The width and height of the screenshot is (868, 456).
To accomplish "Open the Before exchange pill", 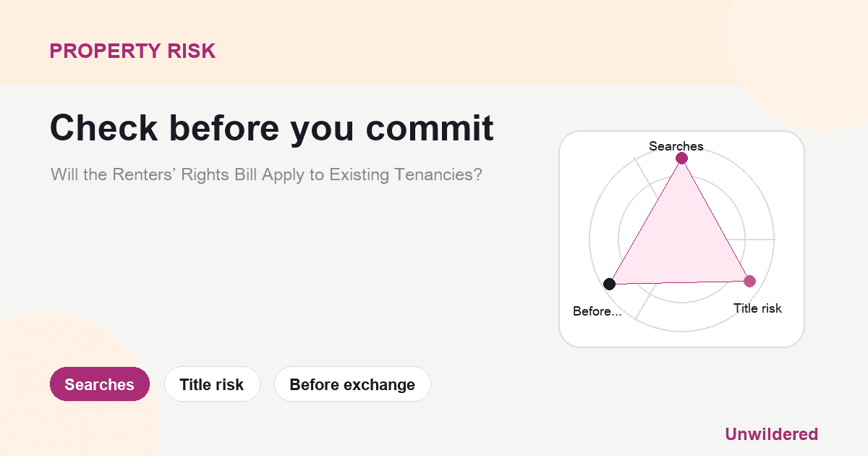I will pyautogui.click(x=352, y=384).
